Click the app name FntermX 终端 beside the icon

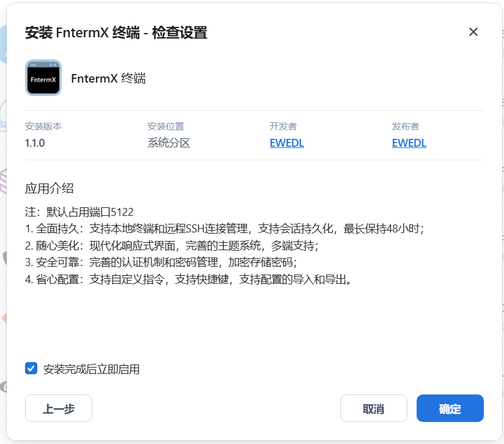[x=108, y=78]
